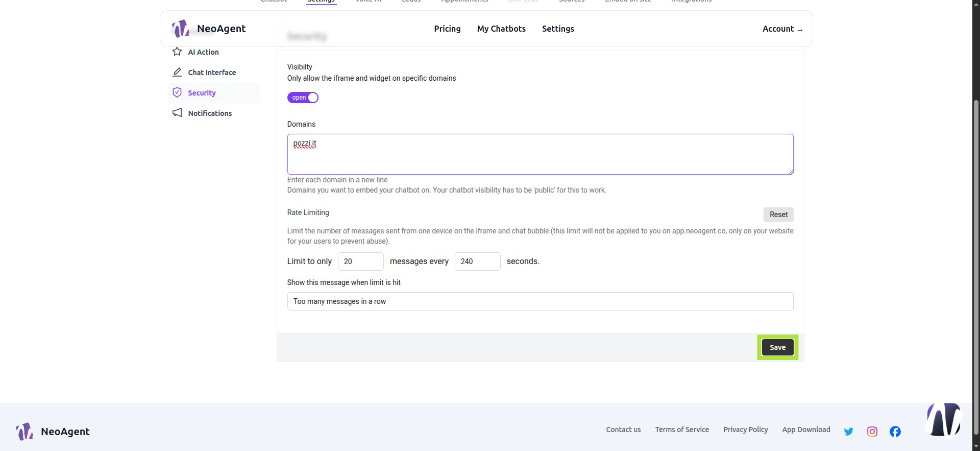Open Contact us link

[623, 430]
